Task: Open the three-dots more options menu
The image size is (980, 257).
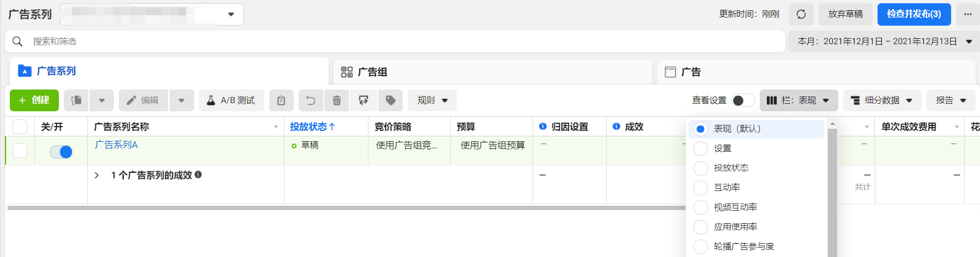Action: point(967,14)
